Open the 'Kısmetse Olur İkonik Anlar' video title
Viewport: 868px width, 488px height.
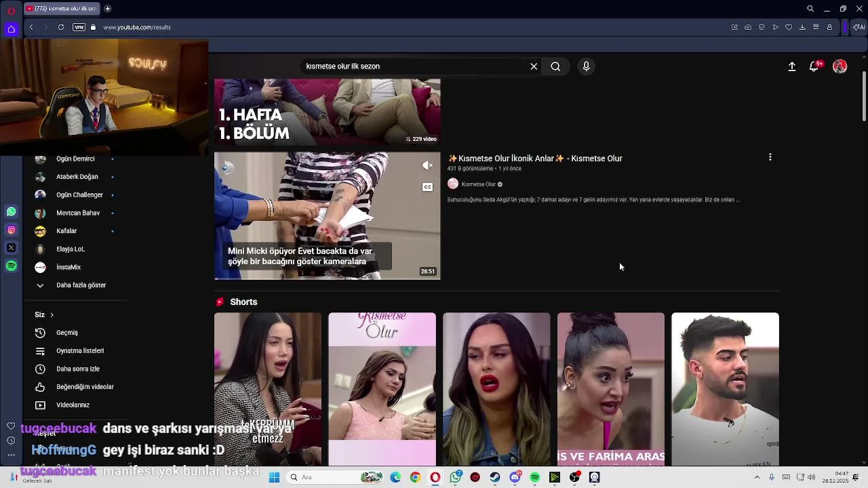pyautogui.click(x=535, y=159)
